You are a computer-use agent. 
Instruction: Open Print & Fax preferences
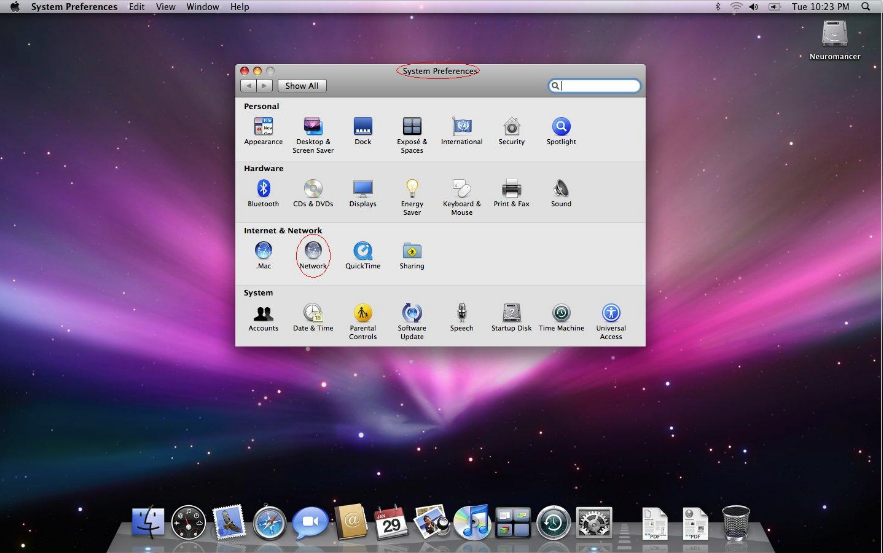(x=511, y=193)
